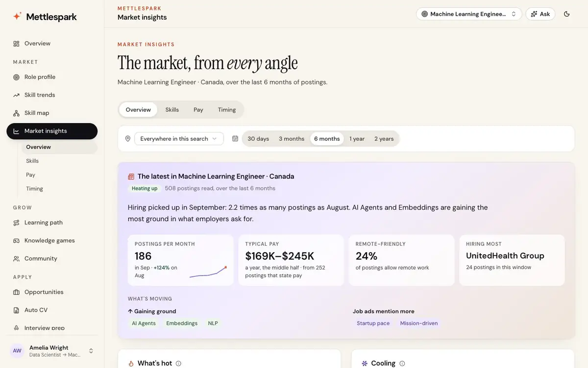Go to Role profile page
Screen dimensions: 588x368
coord(52,77)
